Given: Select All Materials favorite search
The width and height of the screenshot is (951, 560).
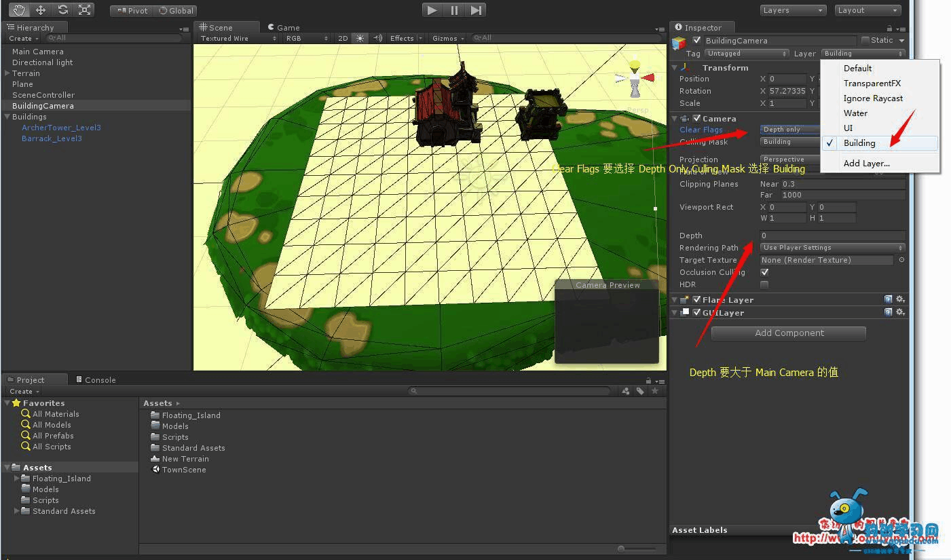Looking at the screenshot, I should pos(56,414).
